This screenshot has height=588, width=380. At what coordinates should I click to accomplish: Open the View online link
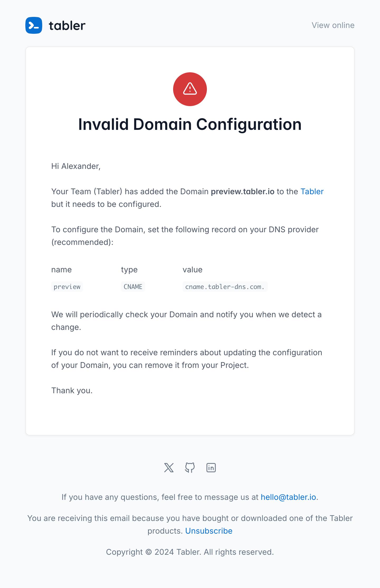point(333,25)
